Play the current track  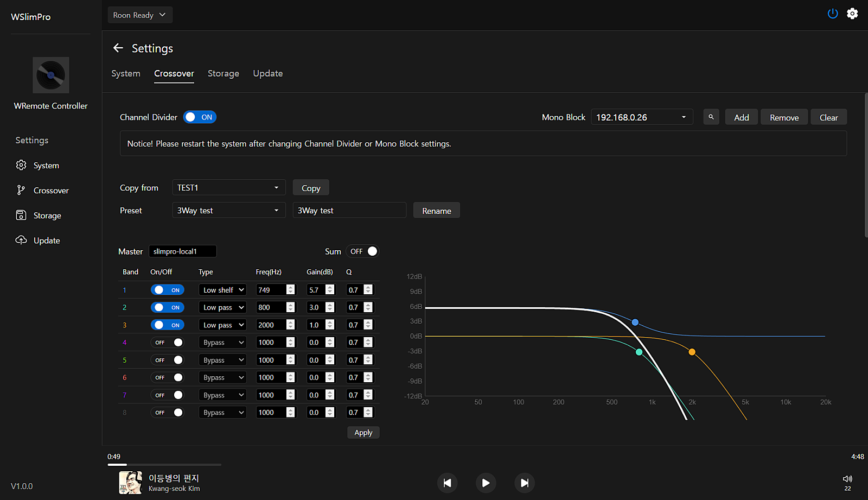[x=486, y=483]
